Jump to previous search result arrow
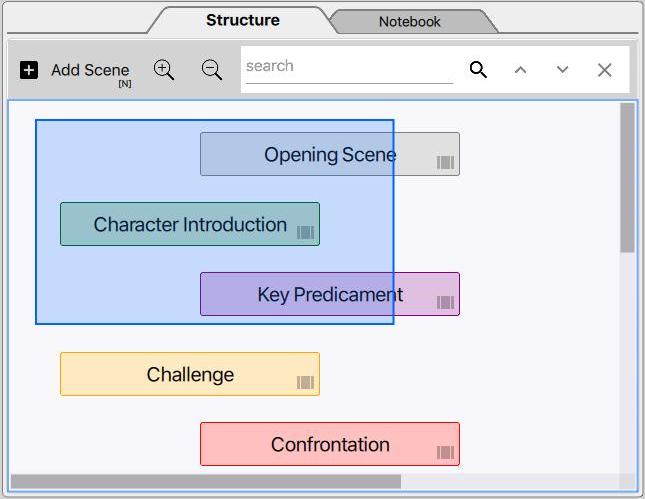Viewport: 645px width, 499px height. tap(520, 70)
